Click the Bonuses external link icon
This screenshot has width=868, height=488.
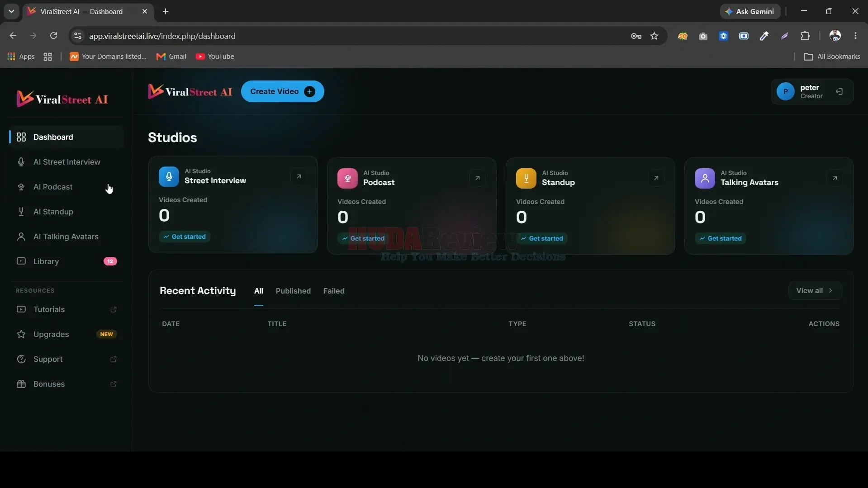pos(114,384)
